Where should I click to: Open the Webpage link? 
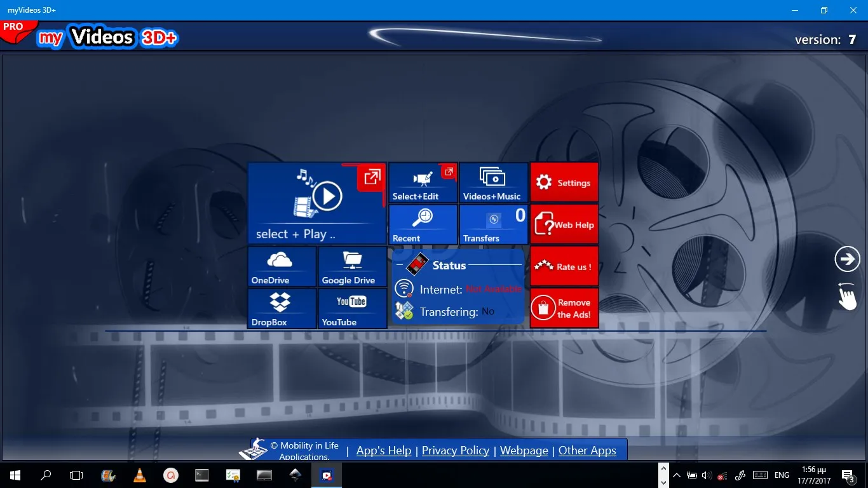(x=524, y=450)
